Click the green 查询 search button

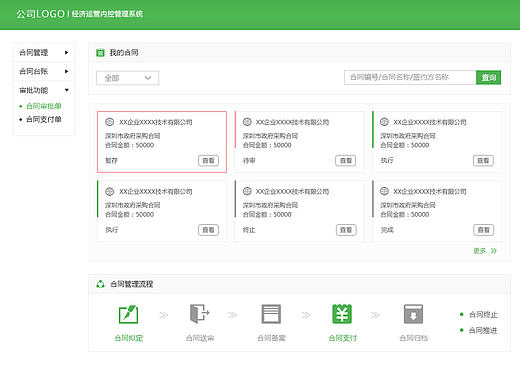(x=488, y=78)
